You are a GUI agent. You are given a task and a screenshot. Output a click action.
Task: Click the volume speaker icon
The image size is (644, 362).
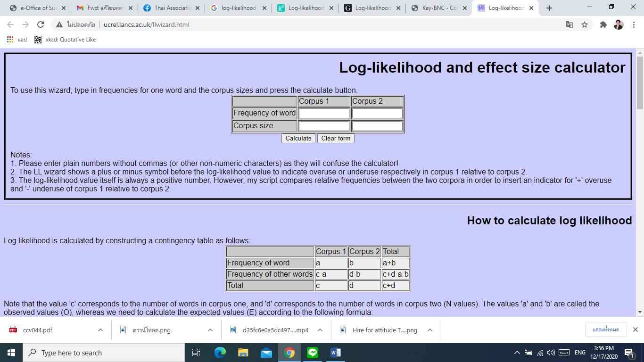[x=551, y=353]
